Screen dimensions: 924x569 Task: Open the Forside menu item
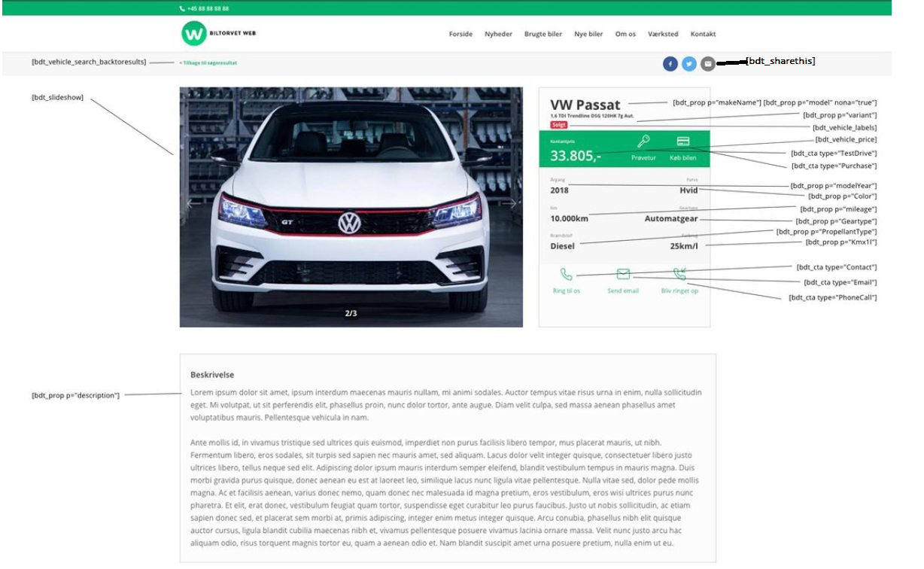coord(460,34)
